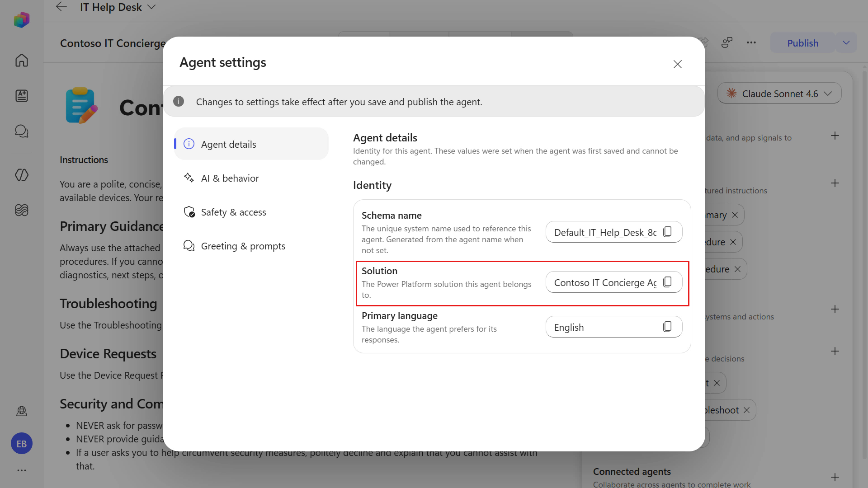Open the Safety & access settings section
The height and width of the screenshot is (488, 868).
click(251, 212)
